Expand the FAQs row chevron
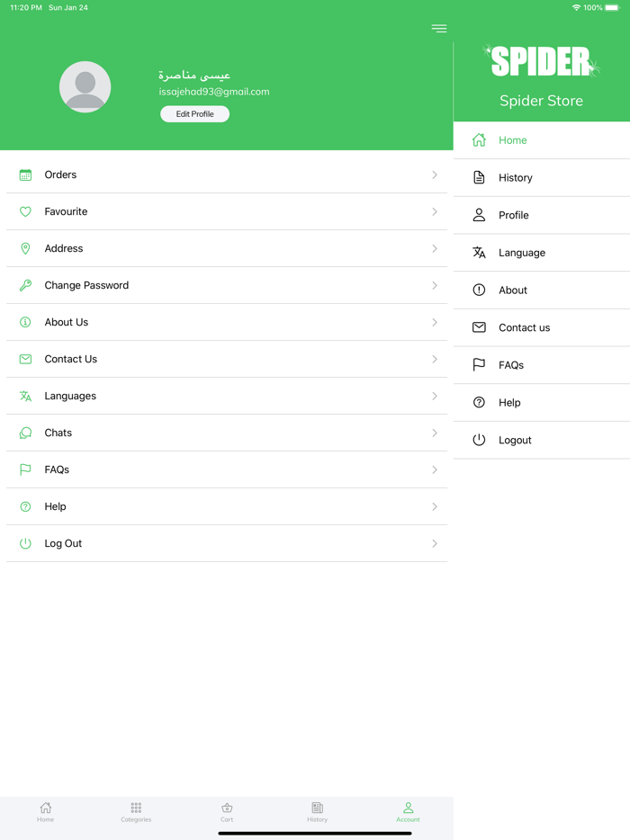The width and height of the screenshot is (630, 840). 435,469
